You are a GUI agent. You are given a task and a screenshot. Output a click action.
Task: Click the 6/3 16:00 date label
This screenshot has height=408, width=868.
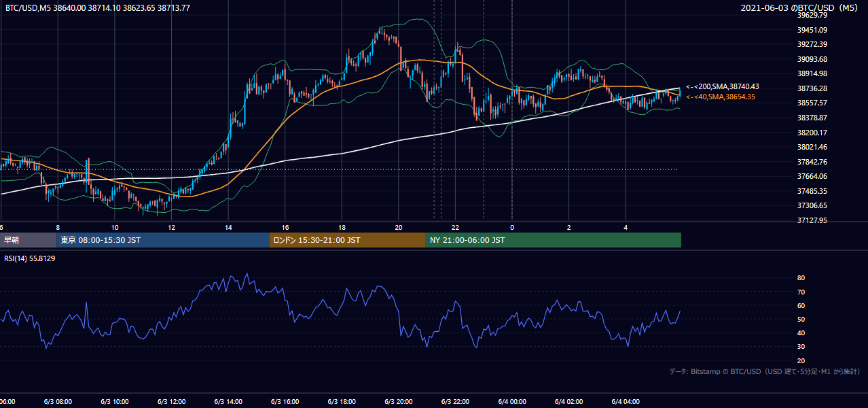click(285, 402)
